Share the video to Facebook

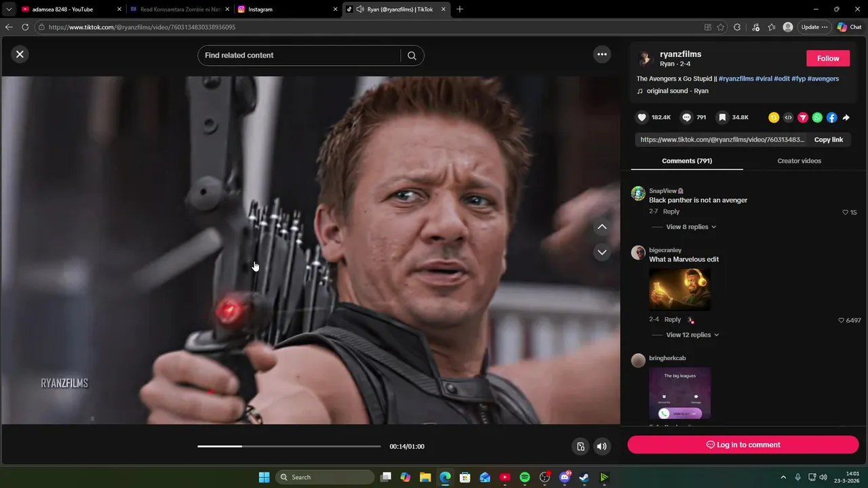click(831, 117)
